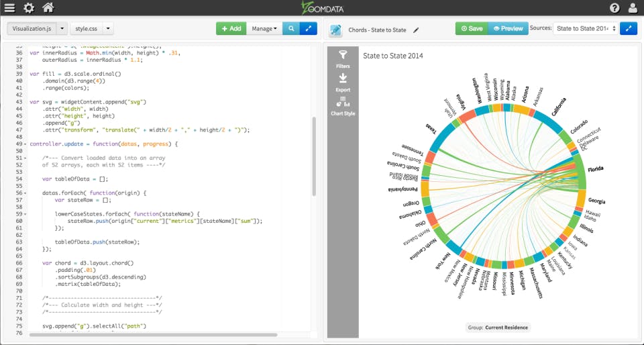Click the California label on the chart
Image resolution: width=644 pixels, height=345 pixels.
point(559,106)
